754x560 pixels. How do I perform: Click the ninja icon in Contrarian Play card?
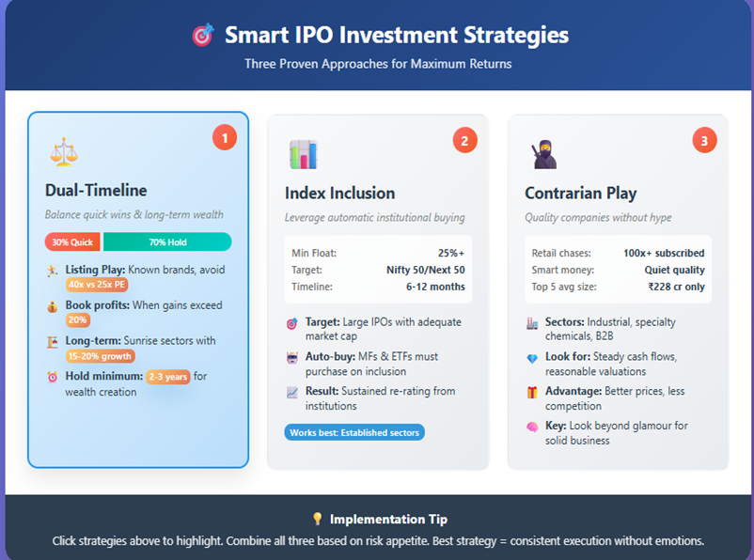point(543,154)
